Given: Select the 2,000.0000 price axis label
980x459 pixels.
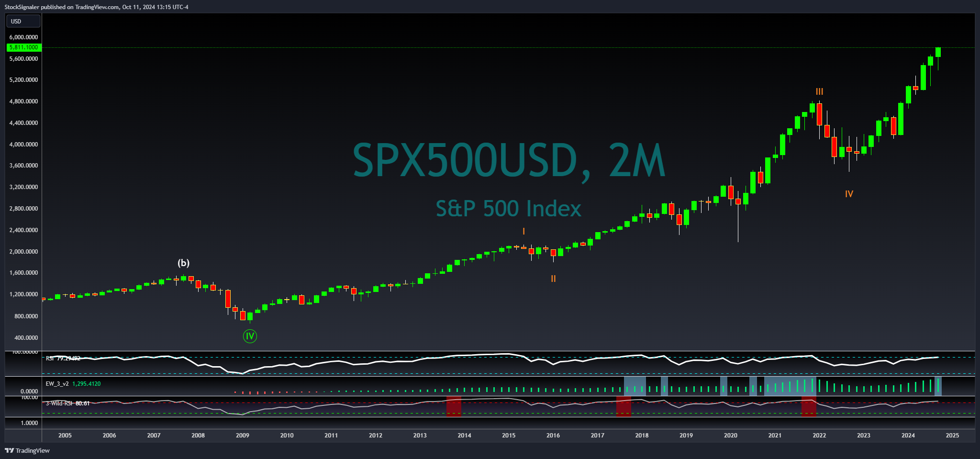Looking at the screenshot, I should [23, 252].
